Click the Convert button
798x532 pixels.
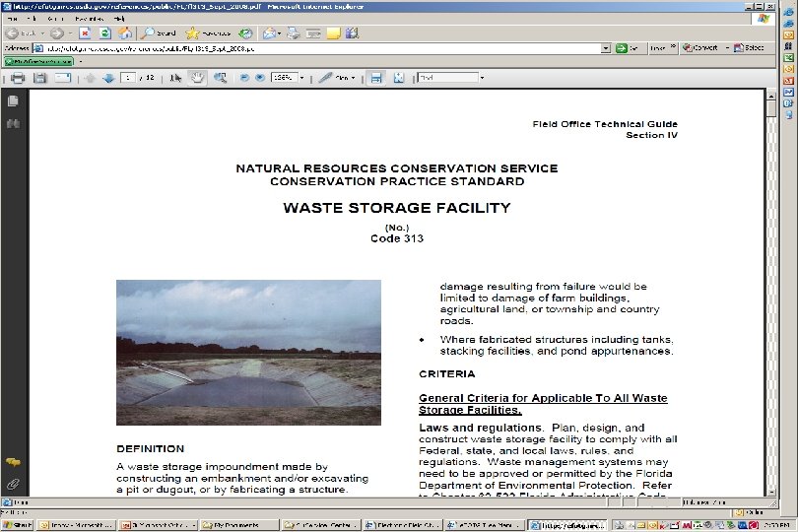click(700, 48)
